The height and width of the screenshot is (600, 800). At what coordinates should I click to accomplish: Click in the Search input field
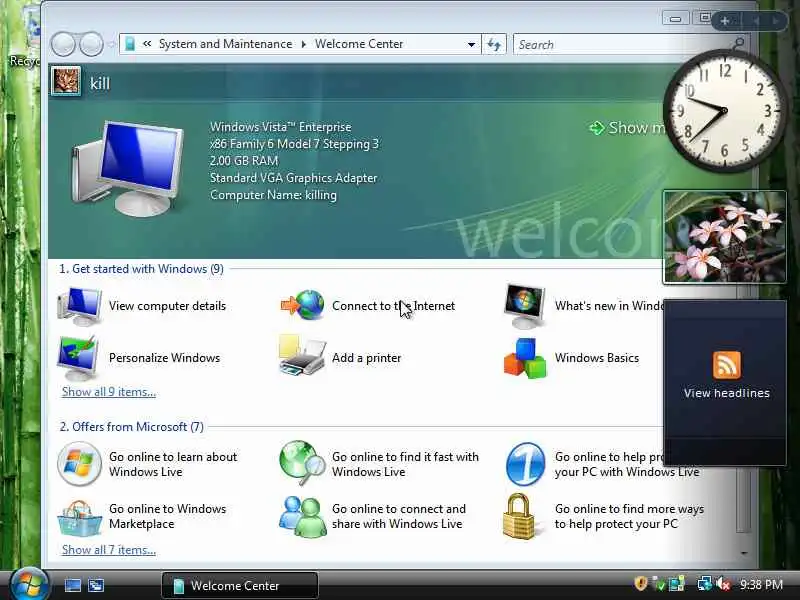pyautogui.click(x=622, y=44)
